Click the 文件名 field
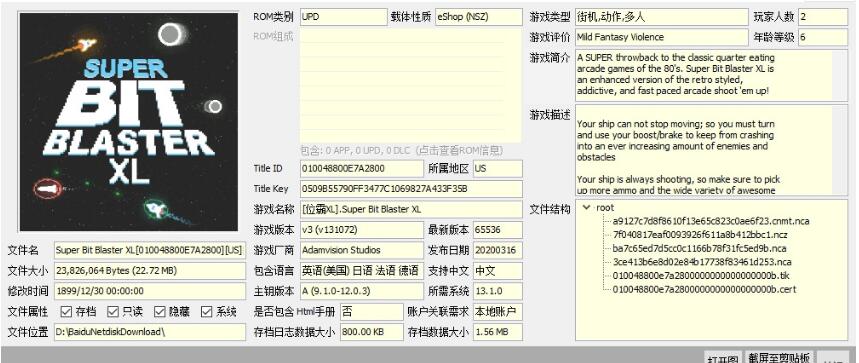 tap(150, 250)
